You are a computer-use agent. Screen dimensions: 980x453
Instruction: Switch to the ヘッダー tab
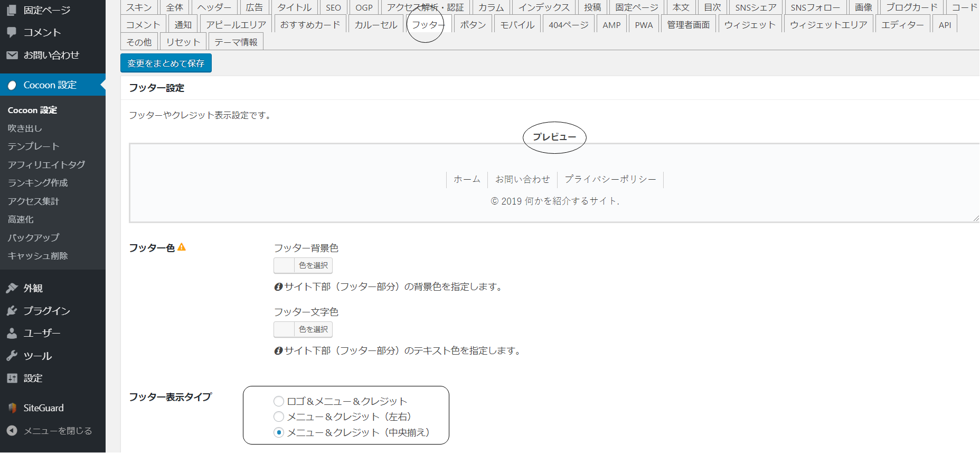[214, 7]
